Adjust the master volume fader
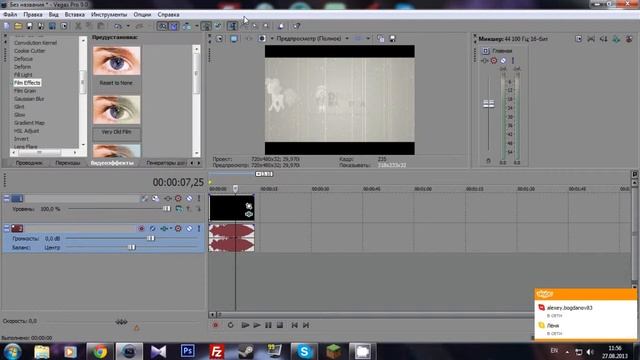 (489, 104)
